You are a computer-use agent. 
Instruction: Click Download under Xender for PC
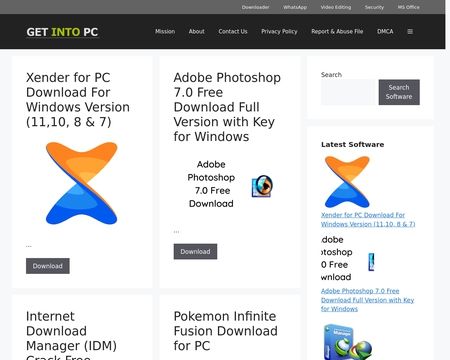coord(48,266)
